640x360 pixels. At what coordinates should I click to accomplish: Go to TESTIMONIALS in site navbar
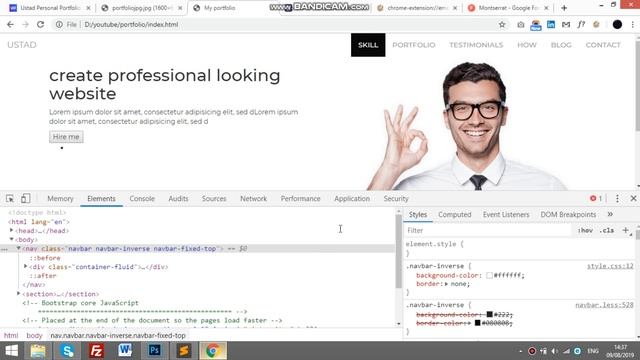[x=476, y=45]
